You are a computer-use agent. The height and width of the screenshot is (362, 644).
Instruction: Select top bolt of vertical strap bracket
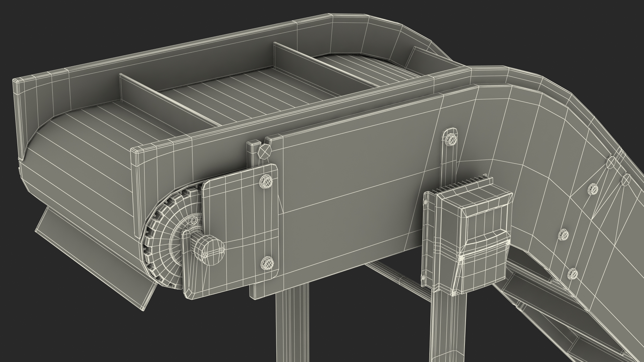coord(450,139)
